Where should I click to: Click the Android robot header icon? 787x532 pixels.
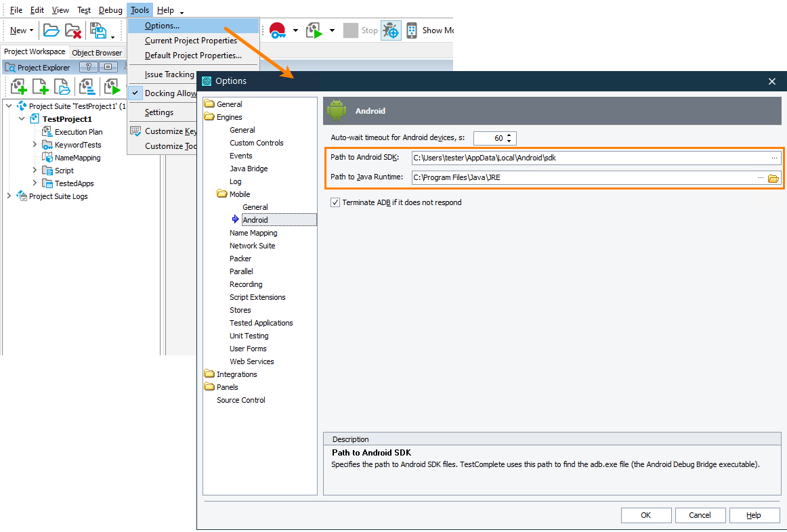click(337, 110)
